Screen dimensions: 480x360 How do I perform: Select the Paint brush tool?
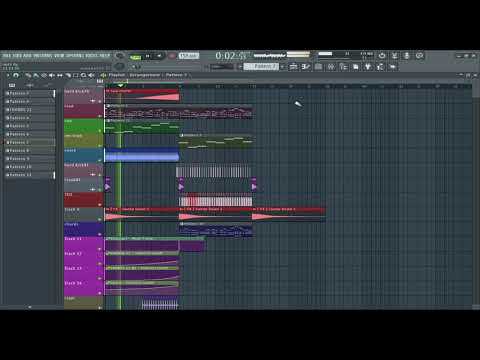pos(36,75)
